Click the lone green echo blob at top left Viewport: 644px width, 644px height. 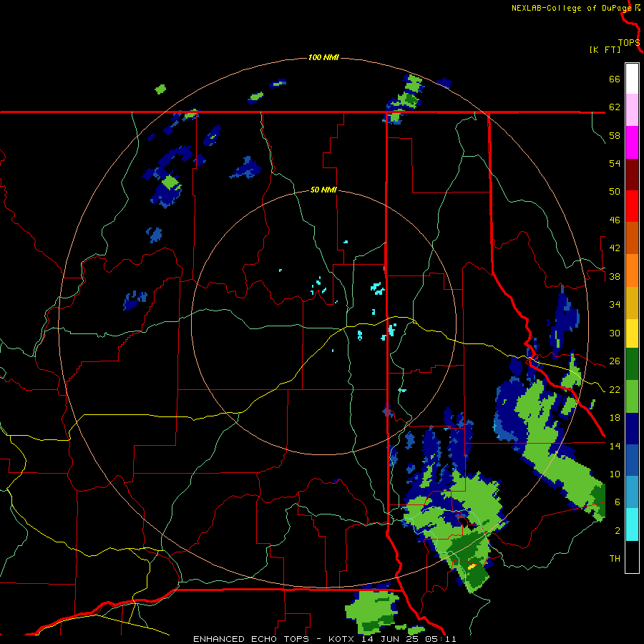(x=160, y=89)
